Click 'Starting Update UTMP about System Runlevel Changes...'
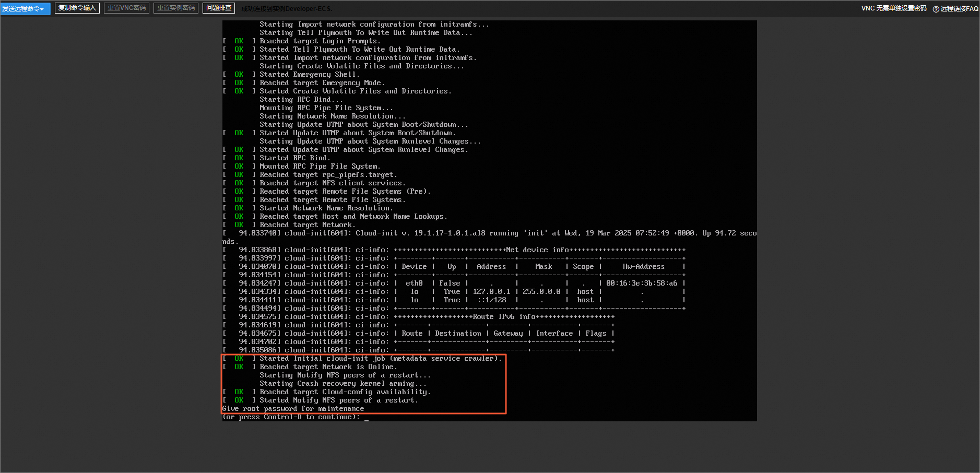The image size is (980, 473). 370,141
